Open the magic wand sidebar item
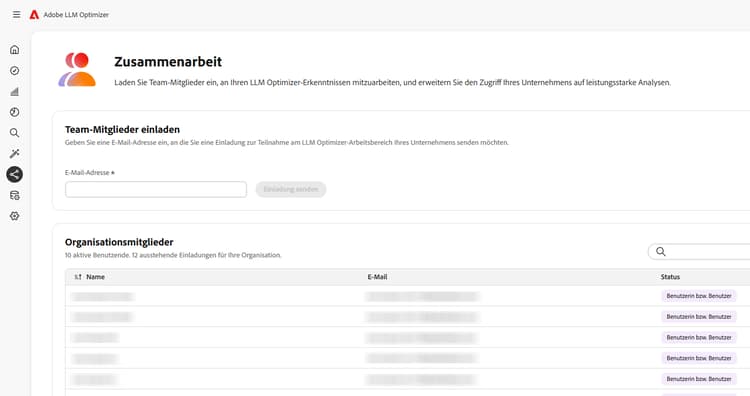Viewport: 750px width, 396px height. pos(15,154)
